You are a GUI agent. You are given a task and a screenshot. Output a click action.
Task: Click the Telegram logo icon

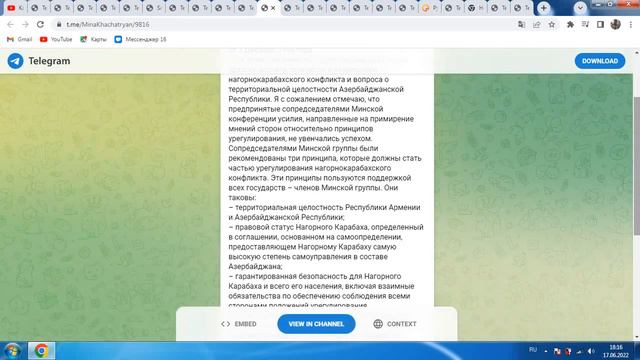click(16, 61)
